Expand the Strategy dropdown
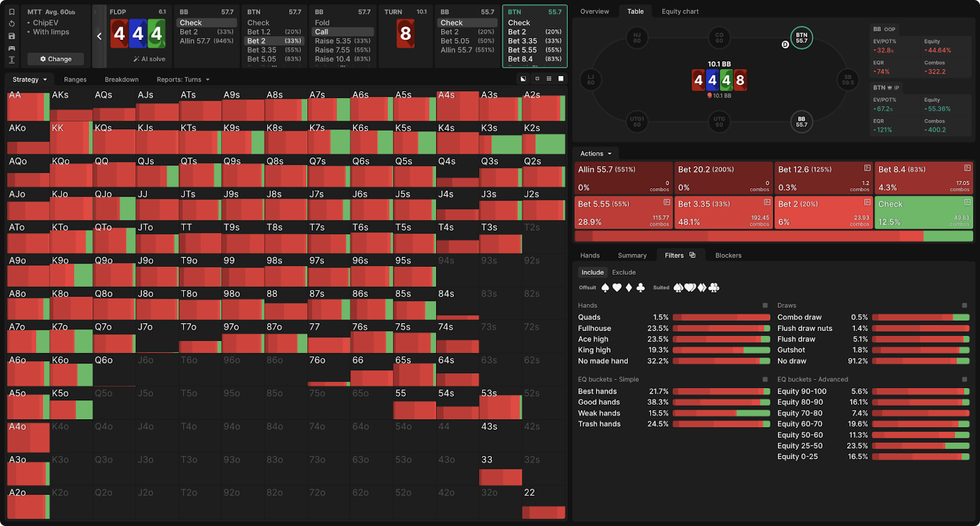 pyautogui.click(x=29, y=80)
